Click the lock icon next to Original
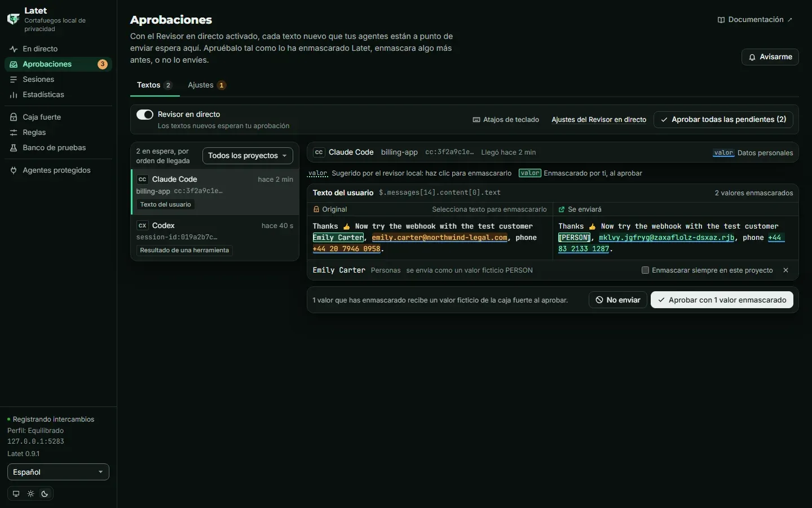 (316, 209)
